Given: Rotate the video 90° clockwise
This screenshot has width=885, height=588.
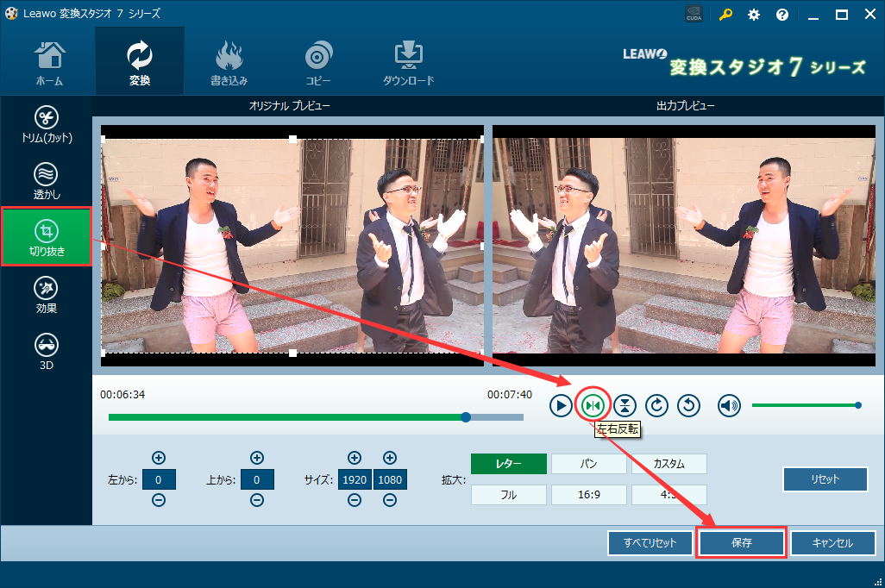Looking at the screenshot, I should pyautogui.click(x=657, y=405).
